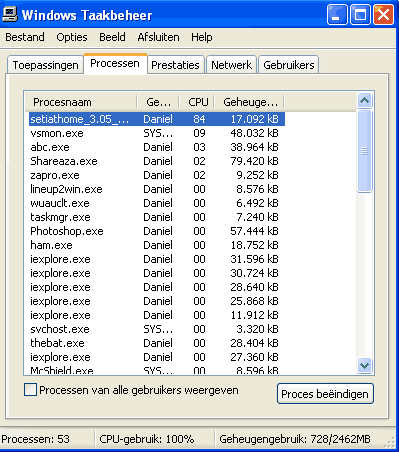Image resolution: width=399 pixels, height=452 pixels.
Task: Click the CPU value 09 of vsmon.exe
Action: pos(199,133)
